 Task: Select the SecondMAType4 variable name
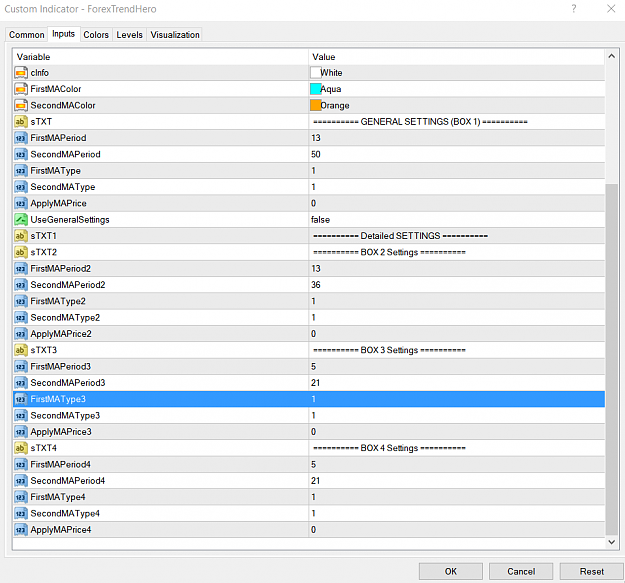click(x=65, y=514)
